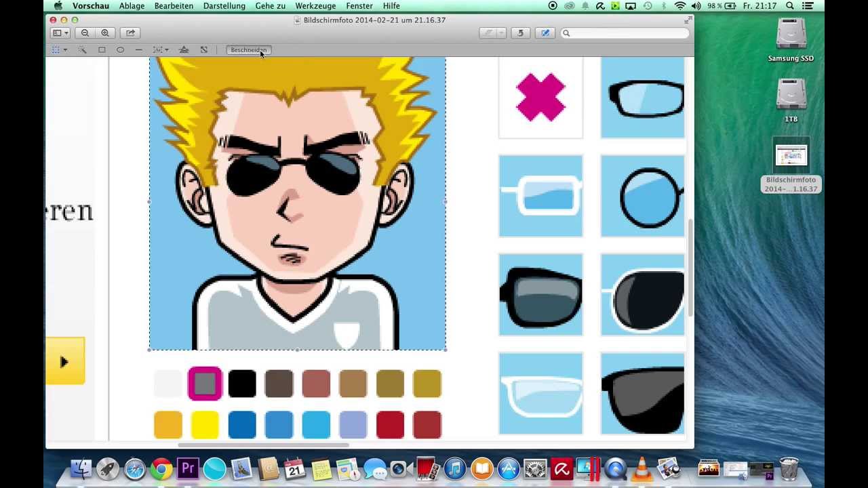Pick the selected gray color swatch
868x488 pixels.
(x=205, y=384)
